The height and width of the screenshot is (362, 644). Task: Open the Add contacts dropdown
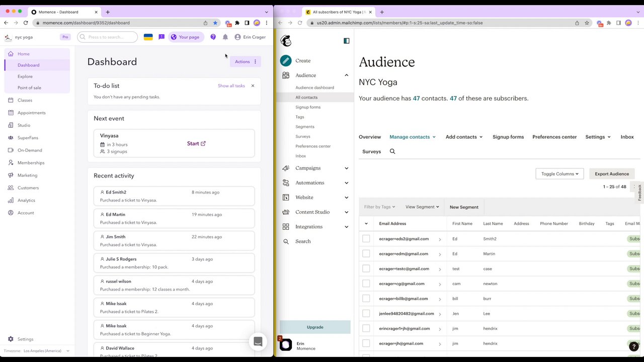coord(464,137)
